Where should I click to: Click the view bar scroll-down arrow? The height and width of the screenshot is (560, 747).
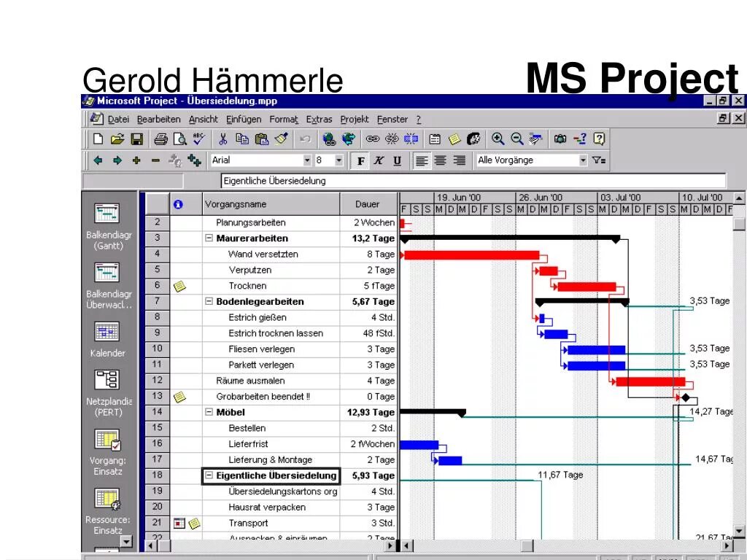click(126, 542)
